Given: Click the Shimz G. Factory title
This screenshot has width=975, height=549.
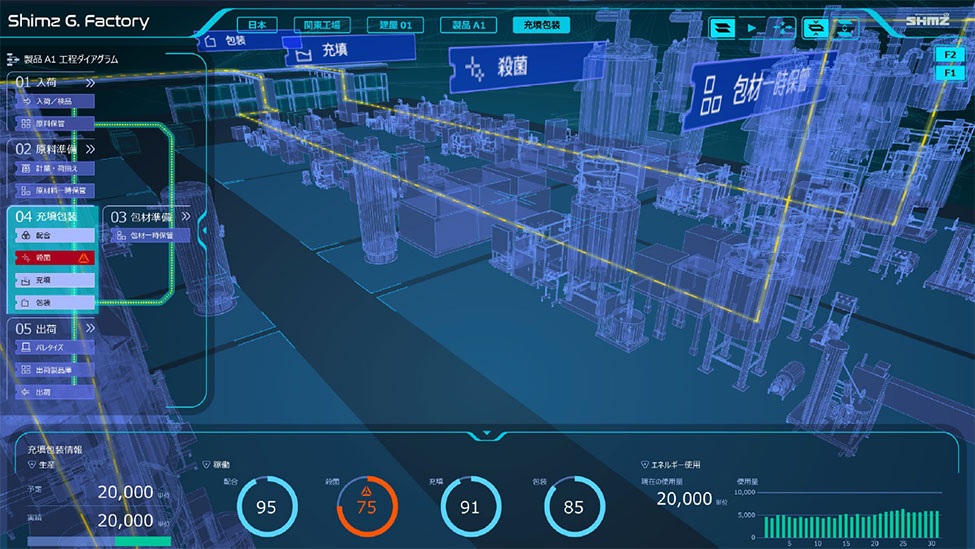Looking at the screenshot, I should 78,21.
